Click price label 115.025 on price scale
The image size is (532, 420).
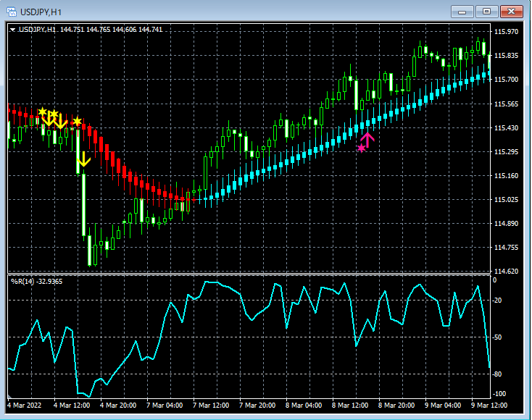[x=506, y=199]
